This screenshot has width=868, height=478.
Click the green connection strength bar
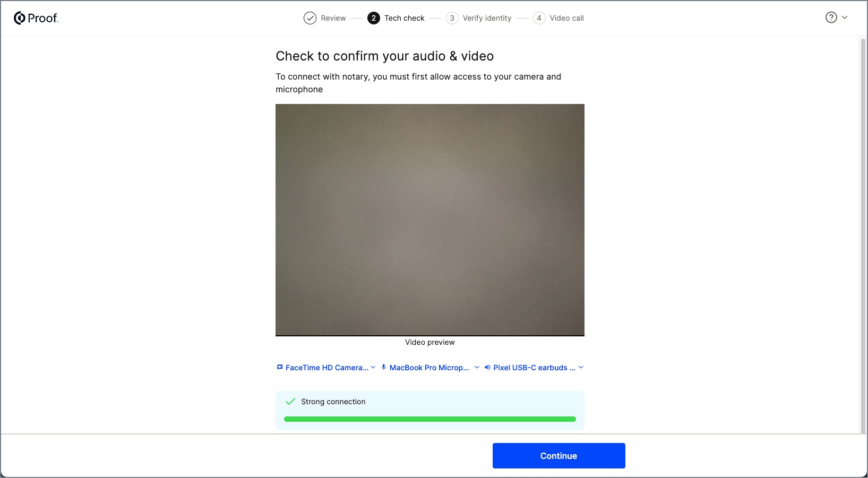[429, 419]
